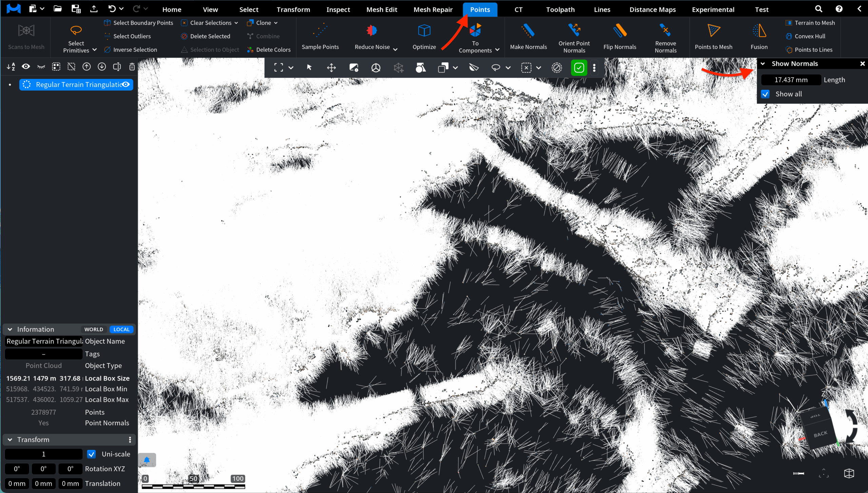The width and height of the screenshot is (868, 493).
Task: Click Inverse Selection
Action: coord(131,49)
